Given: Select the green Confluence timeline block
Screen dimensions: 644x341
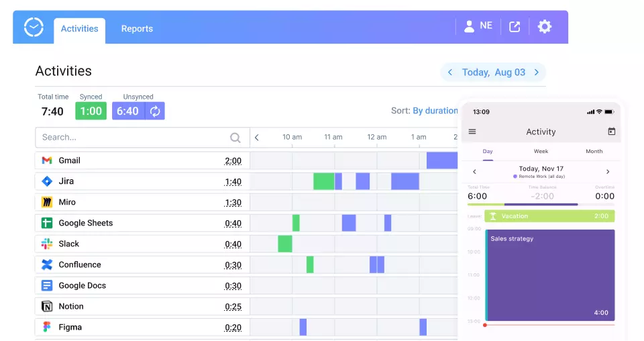Looking at the screenshot, I should 310,264.
